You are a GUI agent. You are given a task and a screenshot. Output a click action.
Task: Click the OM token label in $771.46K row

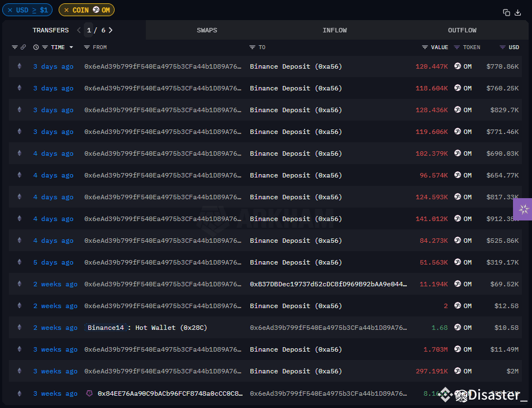(468, 132)
